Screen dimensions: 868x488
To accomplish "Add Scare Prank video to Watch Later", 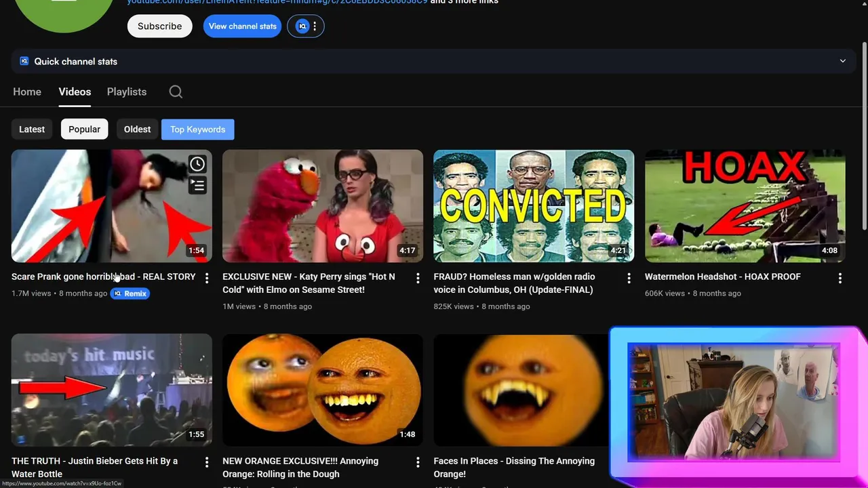I will 197,164.
